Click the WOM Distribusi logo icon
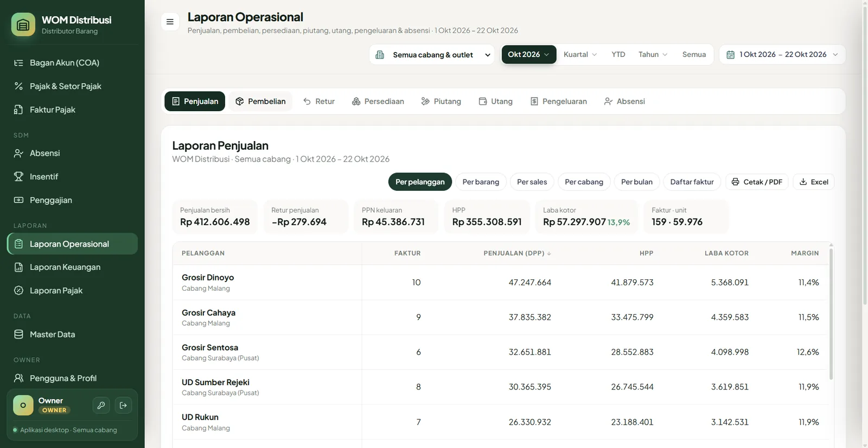The image size is (868, 448). click(x=23, y=24)
